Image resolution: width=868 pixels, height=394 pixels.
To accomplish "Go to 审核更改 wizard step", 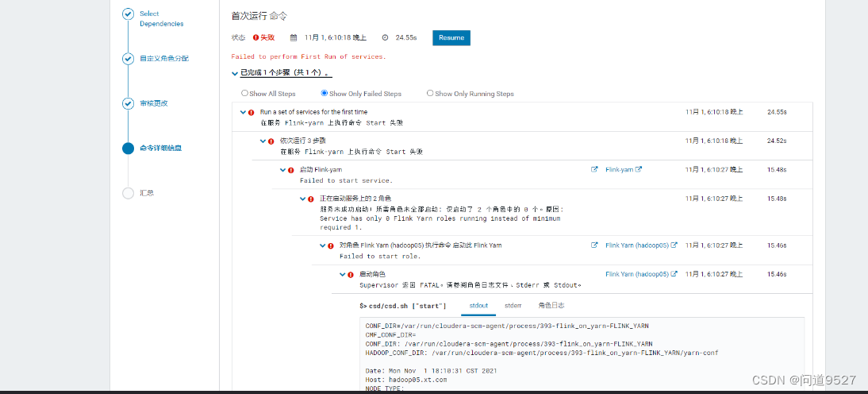I will 153,103.
